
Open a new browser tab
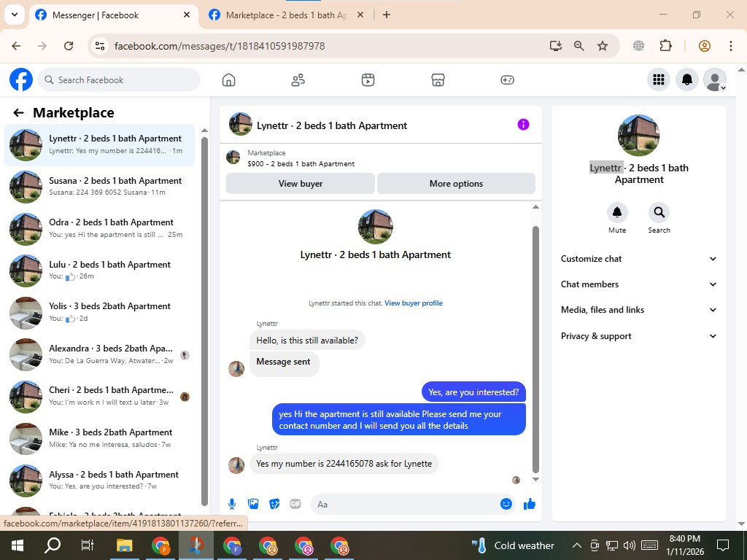click(387, 15)
